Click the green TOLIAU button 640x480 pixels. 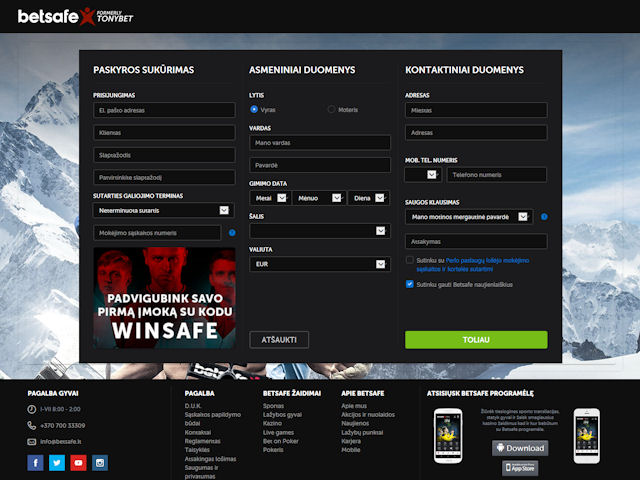click(476, 340)
